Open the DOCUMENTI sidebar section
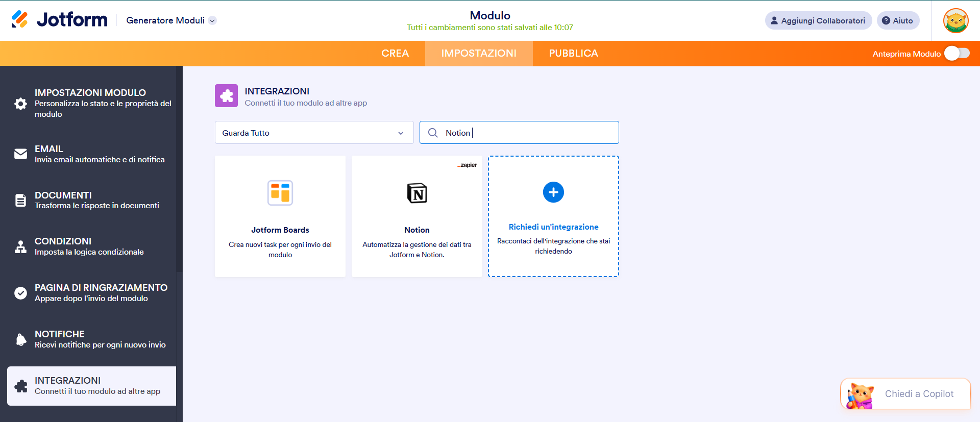The height and width of the screenshot is (422, 980). click(x=92, y=200)
